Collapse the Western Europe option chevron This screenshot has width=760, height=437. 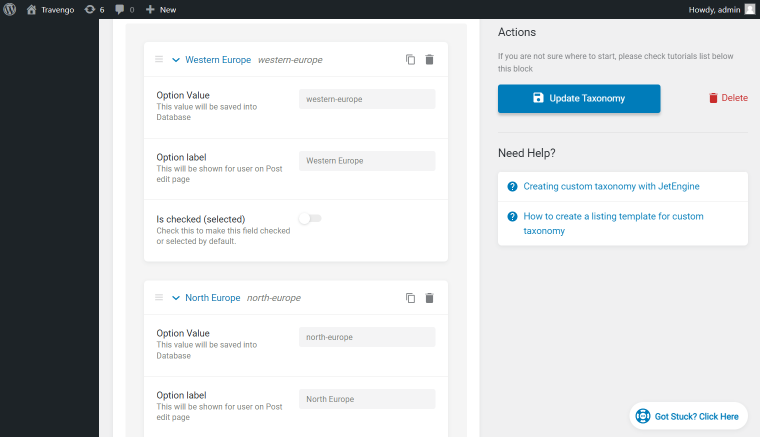pyautogui.click(x=176, y=60)
